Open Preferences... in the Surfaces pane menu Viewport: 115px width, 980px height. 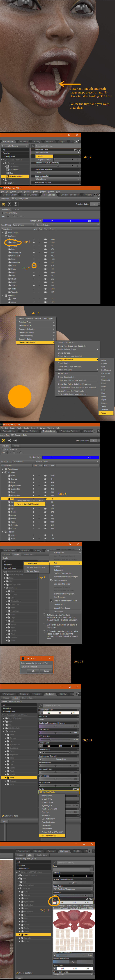tap(65, 552)
